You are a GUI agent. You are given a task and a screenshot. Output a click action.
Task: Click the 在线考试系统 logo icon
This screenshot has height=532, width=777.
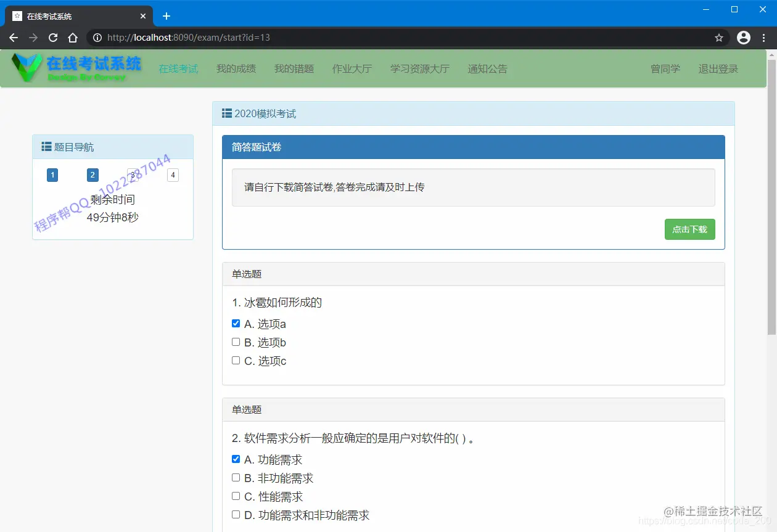(26, 68)
